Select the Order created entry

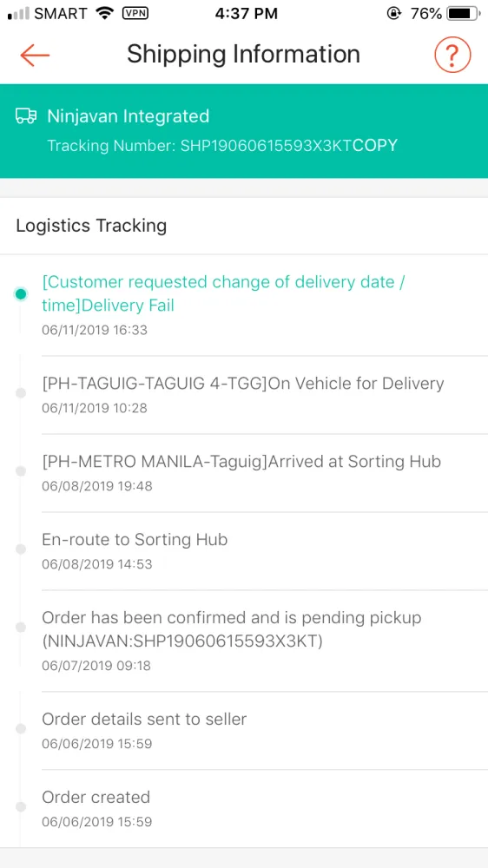244,809
